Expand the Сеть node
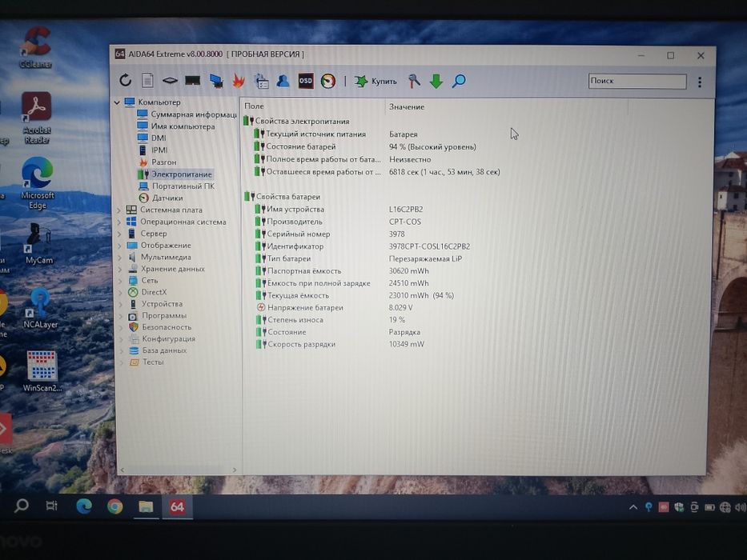Screen dimensions: 747x560 [x=120, y=281]
